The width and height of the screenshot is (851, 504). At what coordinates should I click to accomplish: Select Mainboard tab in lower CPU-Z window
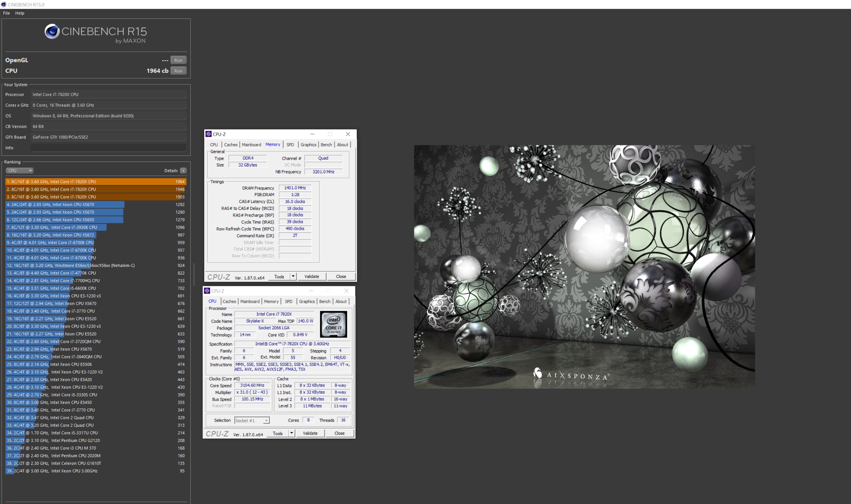pyautogui.click(x=250, y=301)
